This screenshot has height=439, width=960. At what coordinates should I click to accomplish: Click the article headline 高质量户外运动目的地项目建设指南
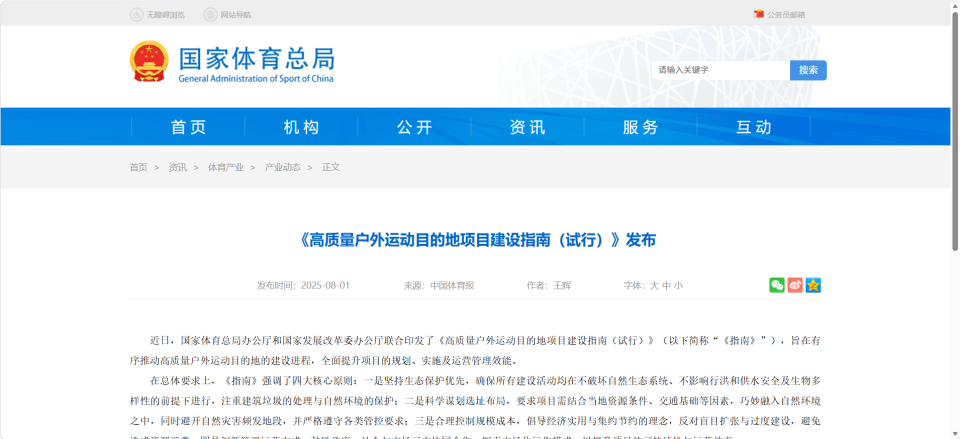[x=478, y=240]
